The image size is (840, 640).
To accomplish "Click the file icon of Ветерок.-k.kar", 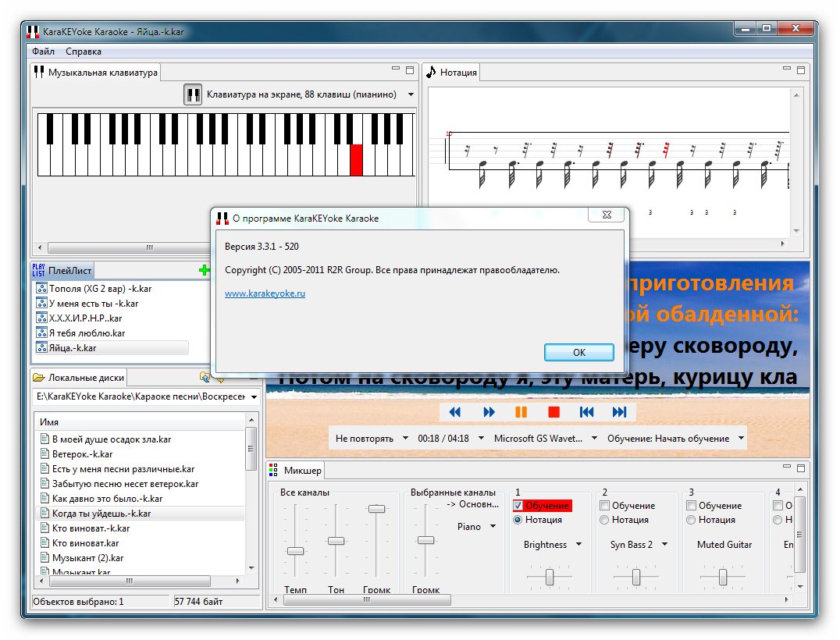I will 45,454.
